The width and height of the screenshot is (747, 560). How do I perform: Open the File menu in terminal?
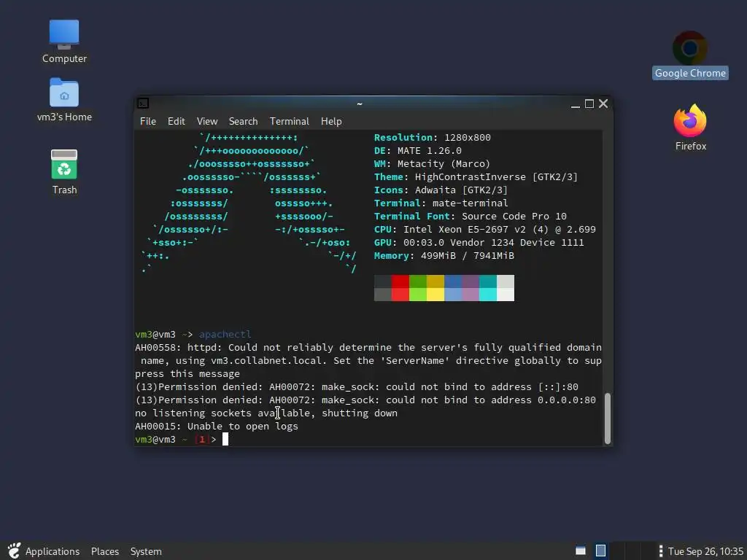tap(147, 122)
